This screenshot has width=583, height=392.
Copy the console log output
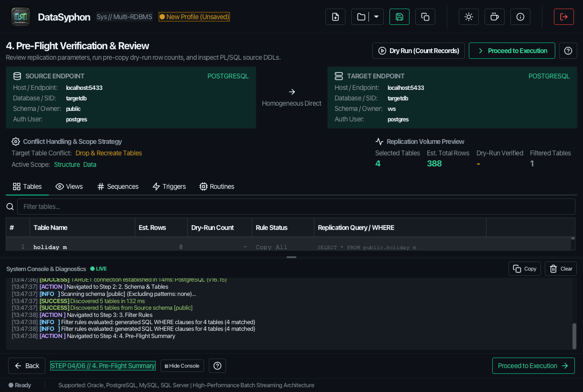(525, 269)
